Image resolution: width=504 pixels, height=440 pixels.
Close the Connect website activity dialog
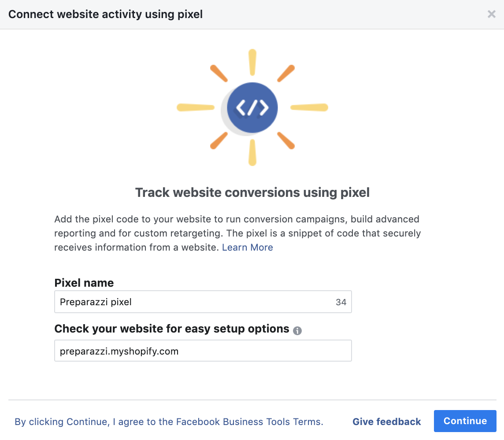click(491, 14)
